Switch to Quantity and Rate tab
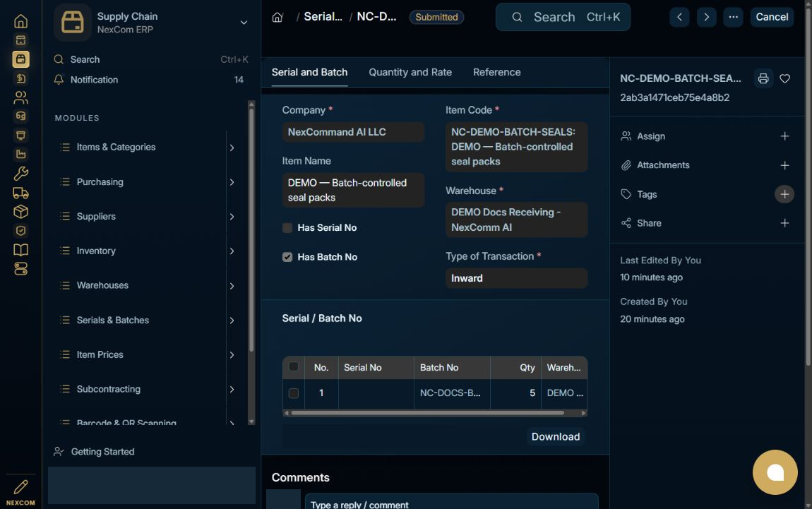The width and height of the screenshot is (812, 509). click(410, 73)
